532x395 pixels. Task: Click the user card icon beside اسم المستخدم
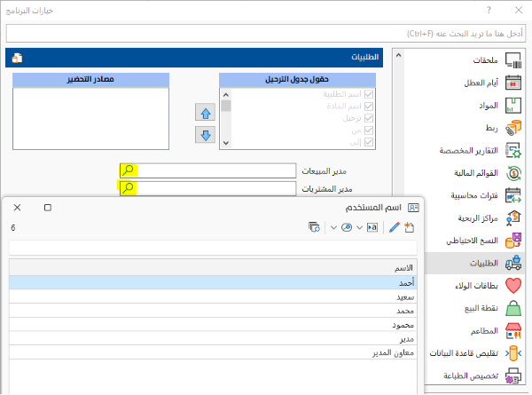(413, 208)
